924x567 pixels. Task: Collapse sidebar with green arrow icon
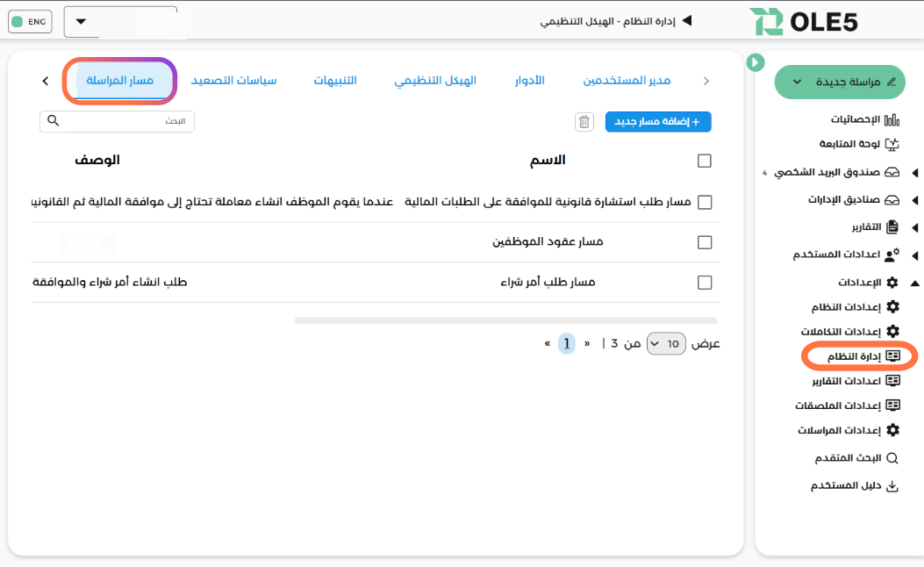tap(756, 62)
